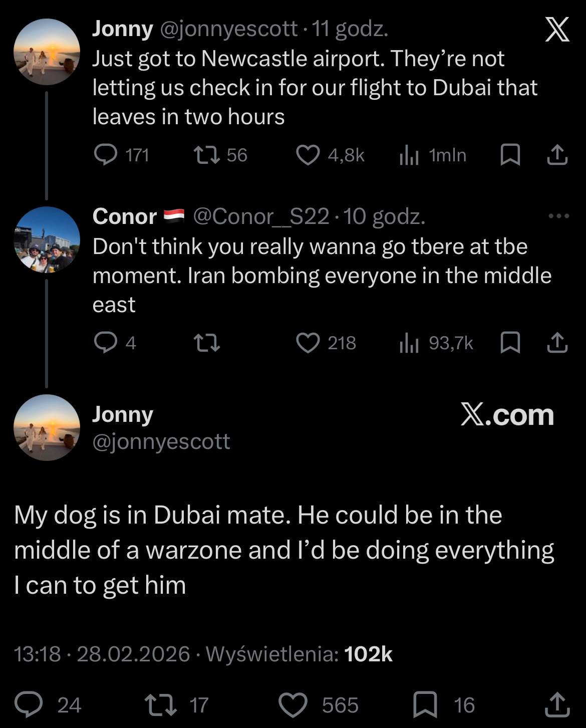The width and height of the screenshot is (586, 728).
Task: Repost the main tweet with 17 reposts
Action: [x=160, y=705]
